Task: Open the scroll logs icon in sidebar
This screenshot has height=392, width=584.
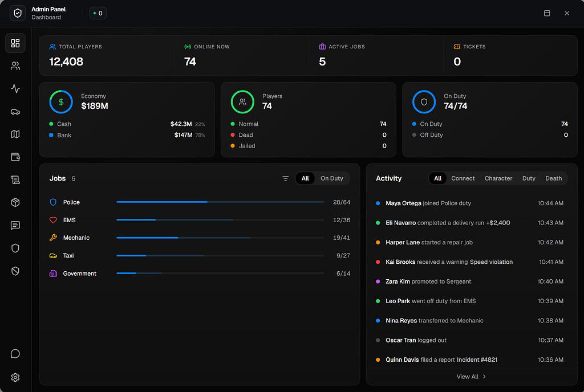Action: click(x=15, y=180)
